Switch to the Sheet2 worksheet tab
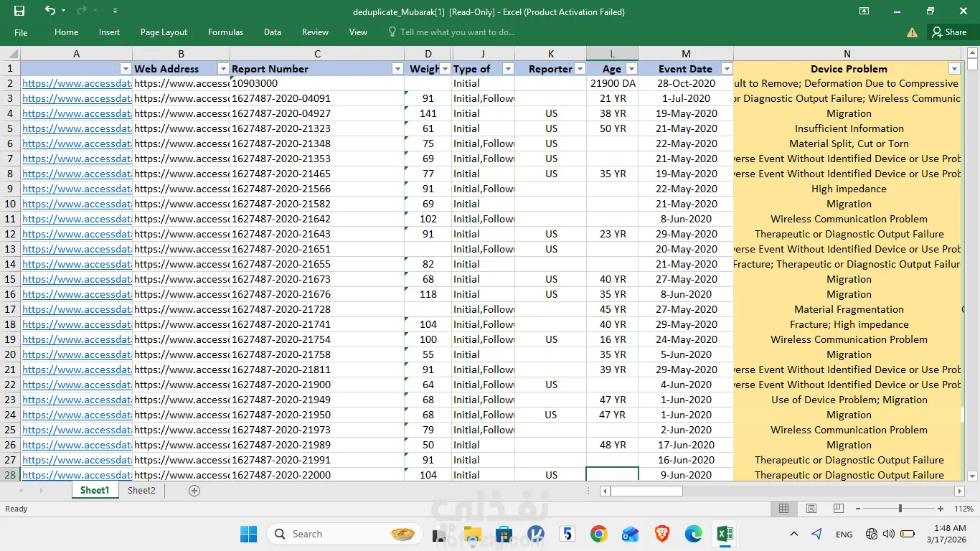 (x=141, y=491)
